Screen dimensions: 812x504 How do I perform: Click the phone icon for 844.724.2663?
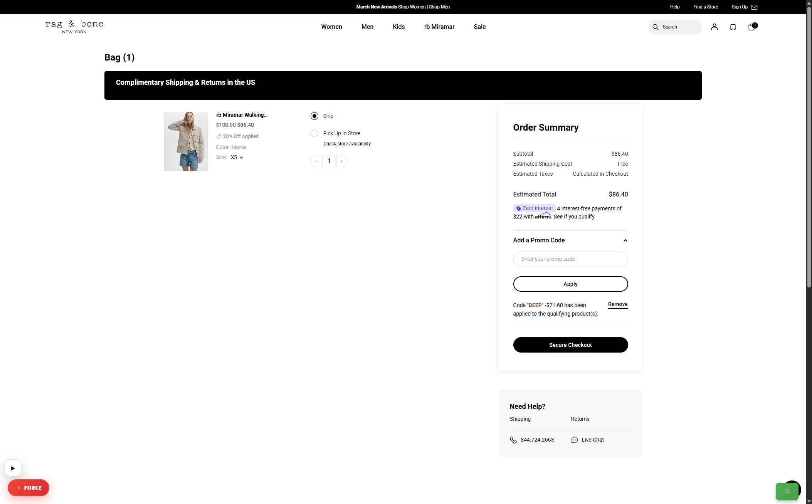[513, 440]
